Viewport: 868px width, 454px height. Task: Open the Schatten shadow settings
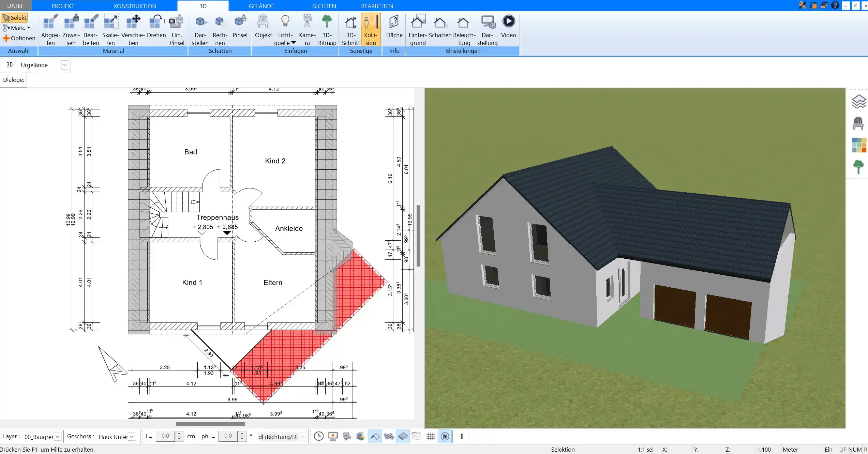(x=440, y=26)
